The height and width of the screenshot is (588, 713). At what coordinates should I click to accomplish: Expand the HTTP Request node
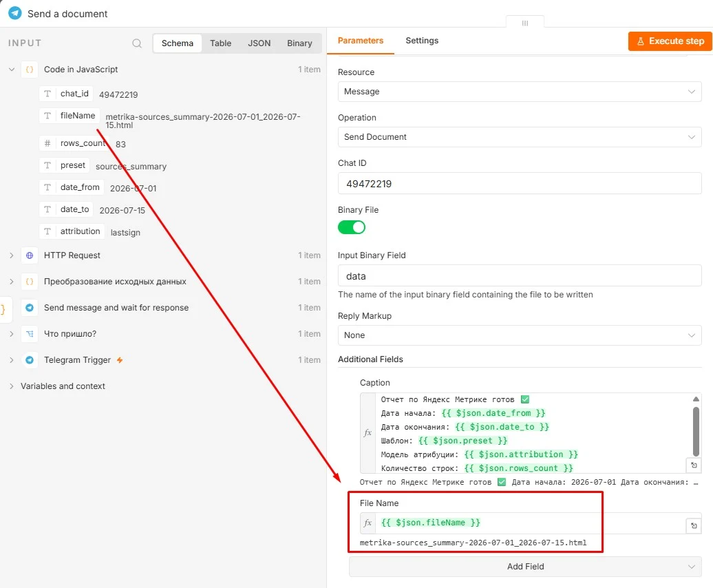pyautogui.click(x=12, y=255)
